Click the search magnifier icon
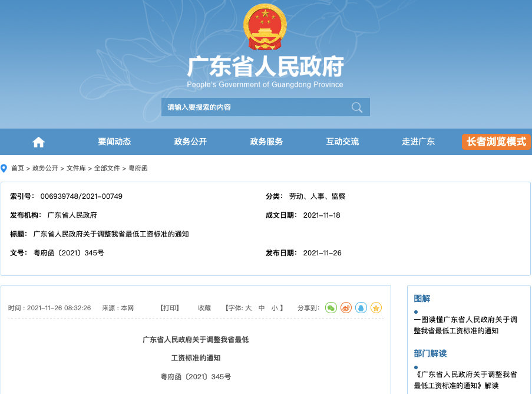This screenshot has height=394, width=532. coord(356,107)
